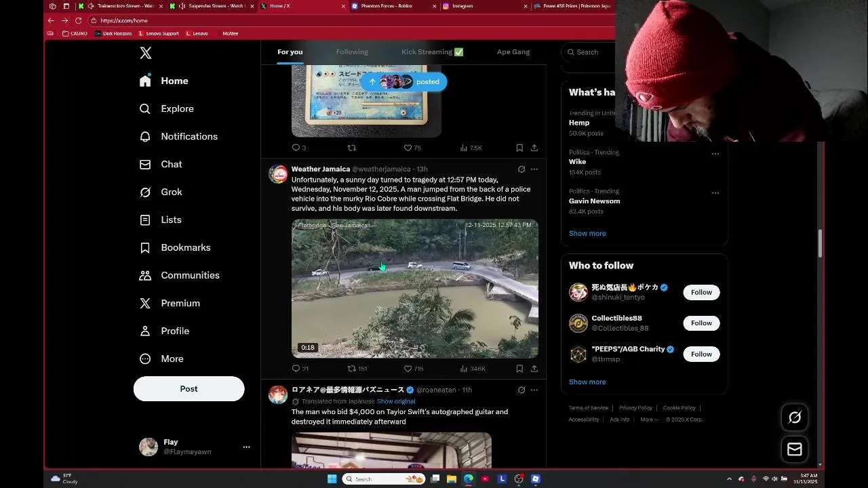Open Chat in the sidebar
The width and height of the screenshot is (868, 488).
point(161,164)
